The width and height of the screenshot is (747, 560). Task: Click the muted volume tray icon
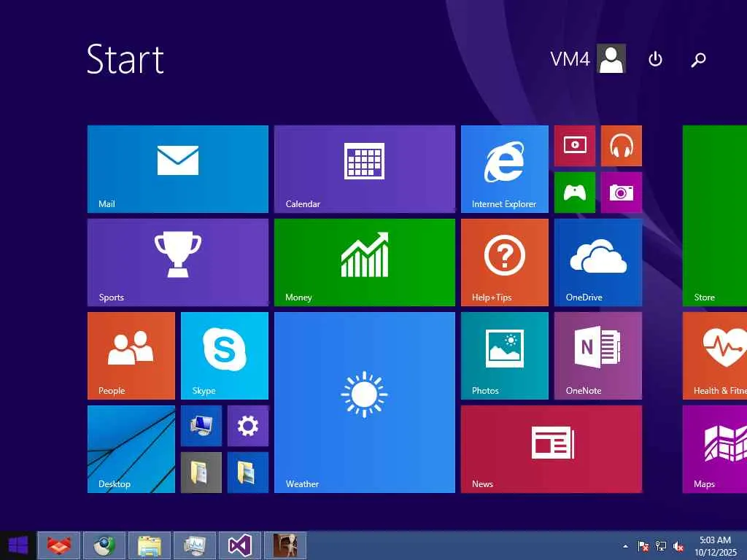point(678,546)
